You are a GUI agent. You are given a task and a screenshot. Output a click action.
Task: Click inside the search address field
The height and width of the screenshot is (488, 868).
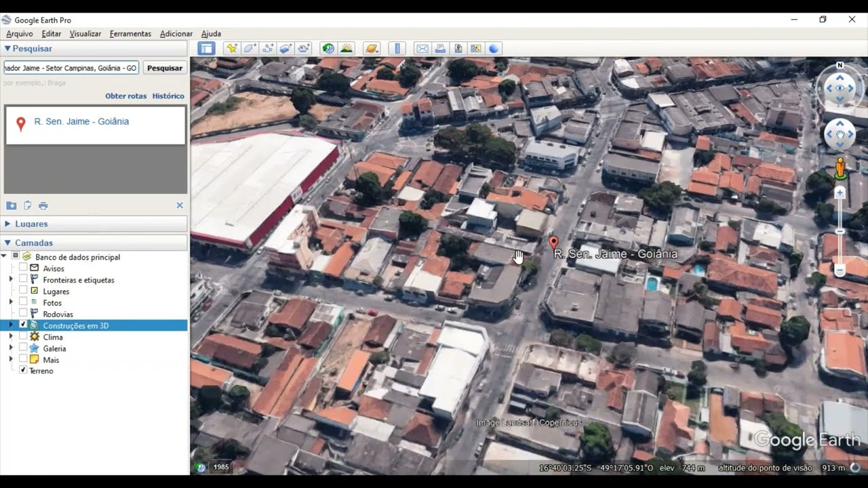point(71,68)
